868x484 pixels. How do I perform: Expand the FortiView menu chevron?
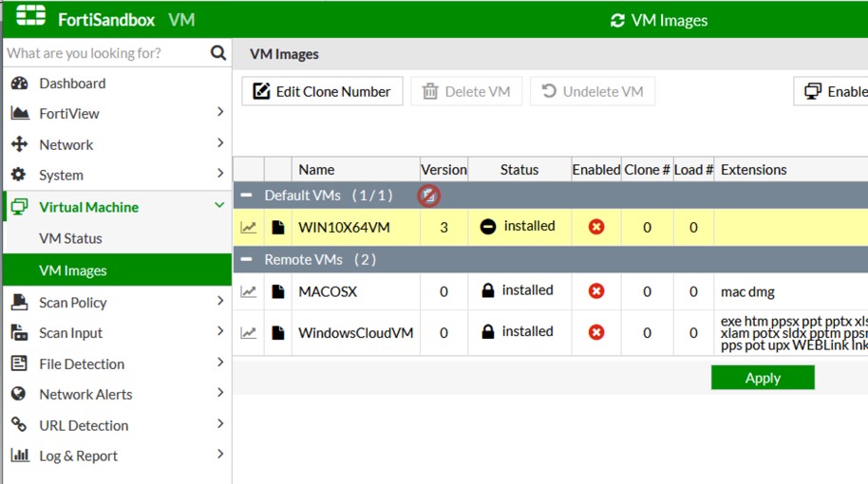click(220, 112)
